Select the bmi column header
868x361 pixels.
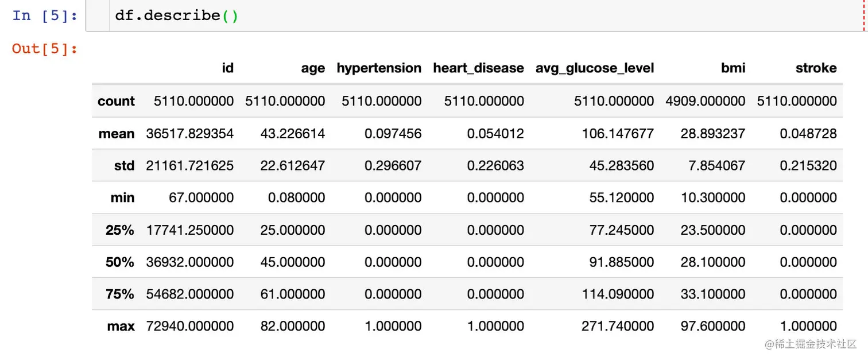coord(733,68)
